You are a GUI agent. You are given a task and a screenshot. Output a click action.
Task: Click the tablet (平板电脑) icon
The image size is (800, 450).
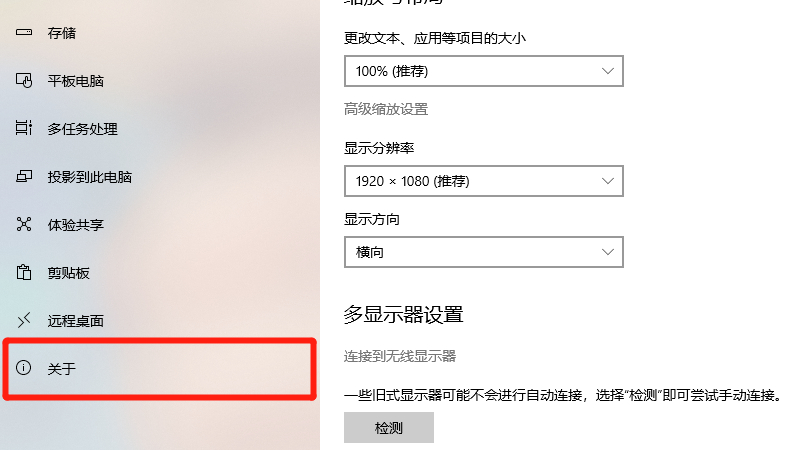pos(24,81)
